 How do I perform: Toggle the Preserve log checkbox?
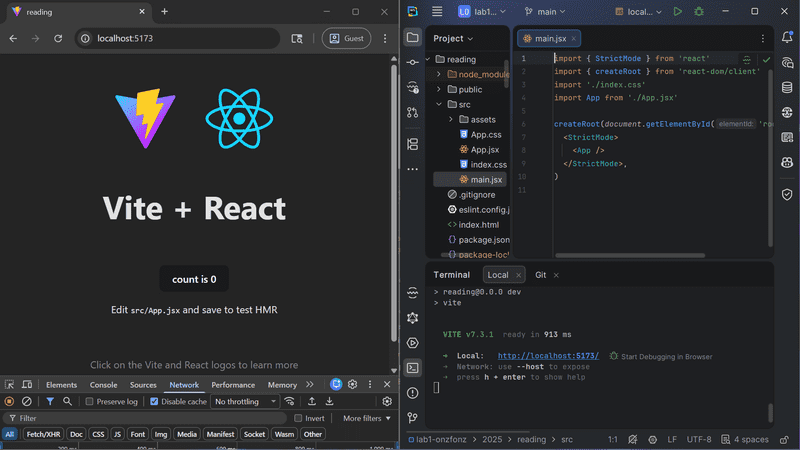[89, 402]
